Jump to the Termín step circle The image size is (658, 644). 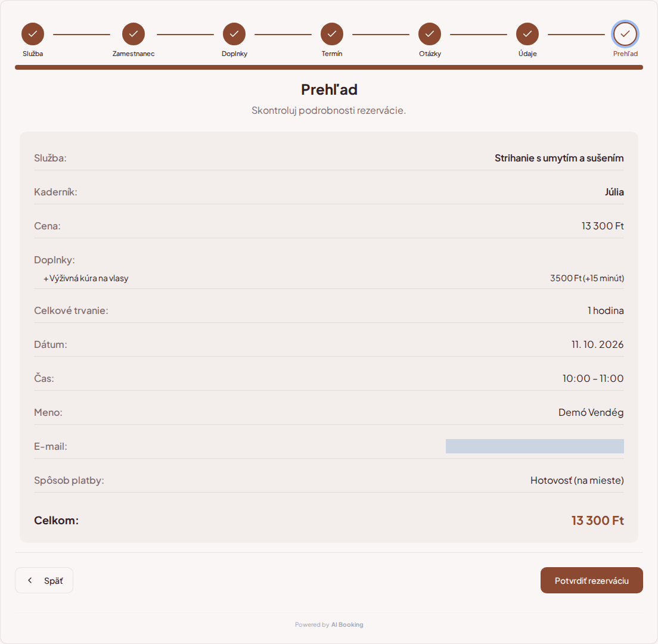(x=332, y=34)
